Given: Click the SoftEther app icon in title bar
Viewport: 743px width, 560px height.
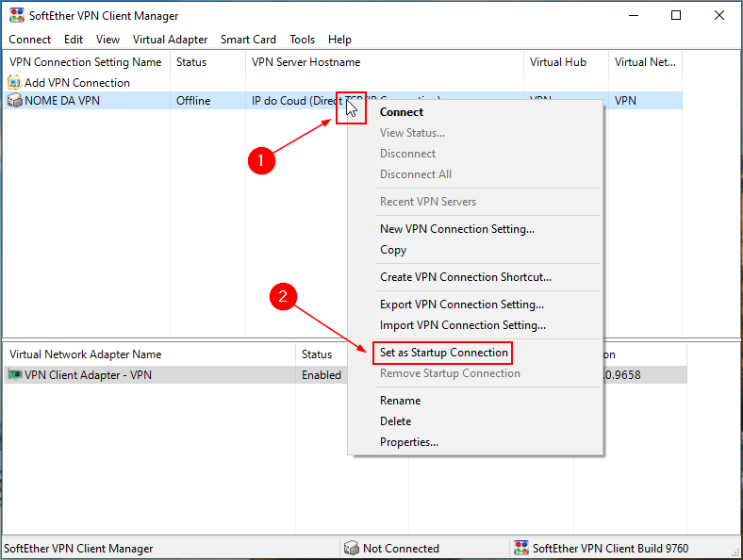Looking at the screenshot, I should 17,16.
